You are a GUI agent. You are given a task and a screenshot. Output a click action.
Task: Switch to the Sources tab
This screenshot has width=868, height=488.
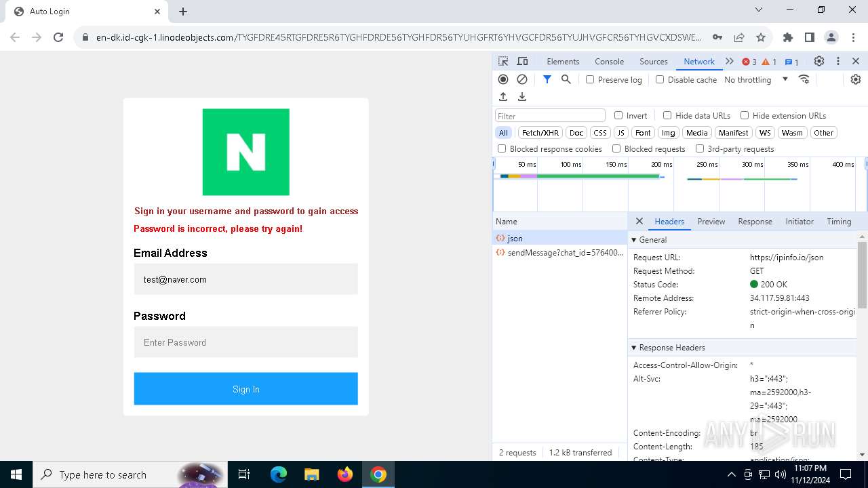coord(654,61)
